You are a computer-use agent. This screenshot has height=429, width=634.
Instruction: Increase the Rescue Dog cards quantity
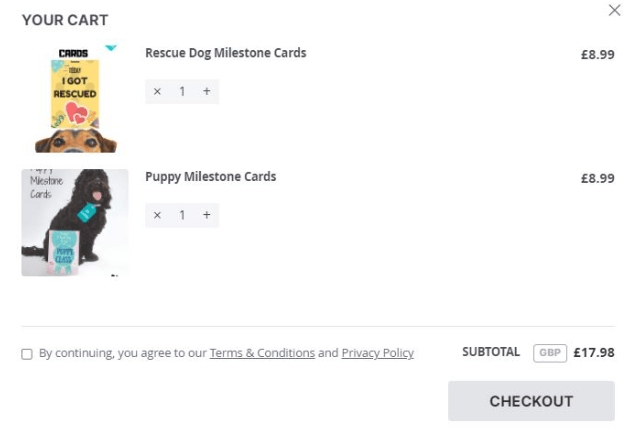207,92
